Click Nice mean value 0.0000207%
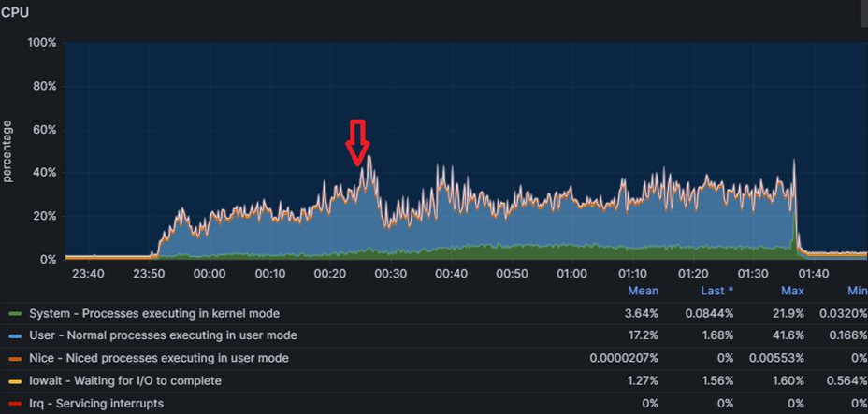 tap(624, 358)
